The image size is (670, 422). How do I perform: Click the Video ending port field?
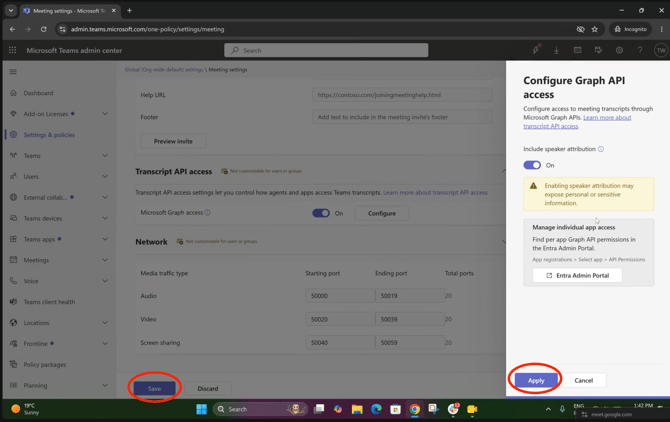click(410, 319)
